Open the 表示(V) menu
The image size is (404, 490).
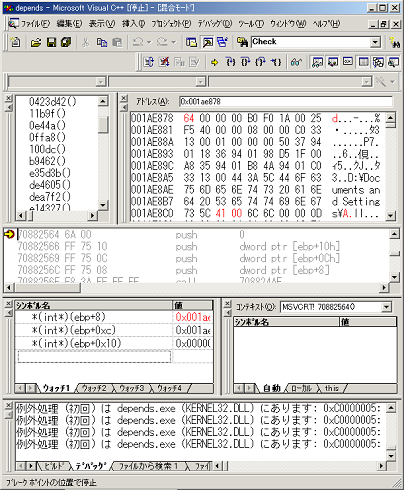pyautogui.click(x=102, y=24)
